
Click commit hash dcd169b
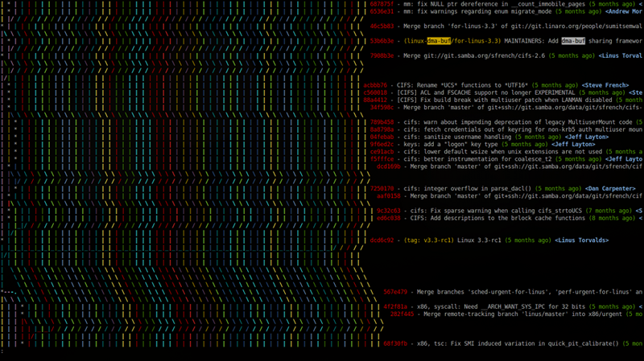coord(388,166)
